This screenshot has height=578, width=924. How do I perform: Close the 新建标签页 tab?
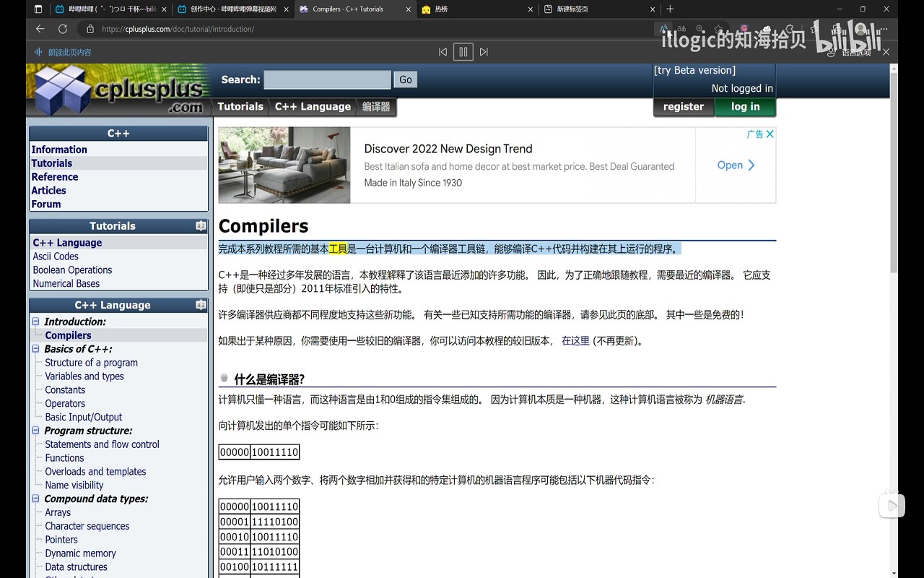pos(653,9)
